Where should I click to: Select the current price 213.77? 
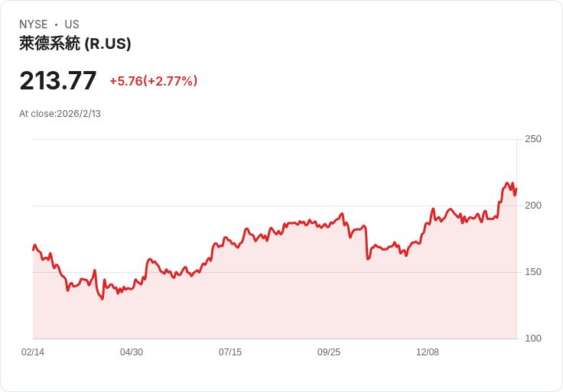[x=58, y=81]
